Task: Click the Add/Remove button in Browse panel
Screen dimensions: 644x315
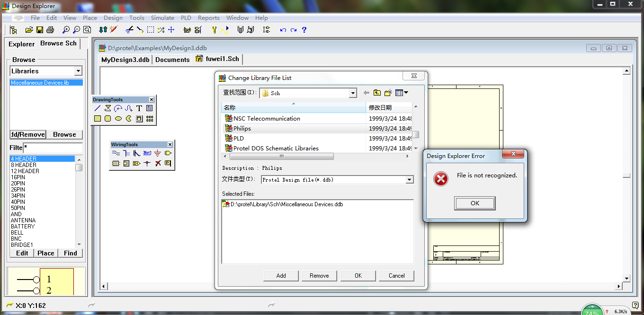Action: pos(27,134)
